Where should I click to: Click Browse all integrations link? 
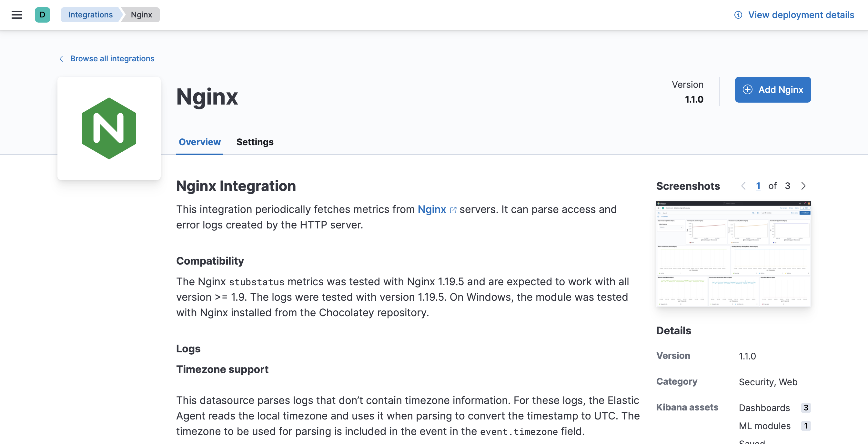coord(112,59)
